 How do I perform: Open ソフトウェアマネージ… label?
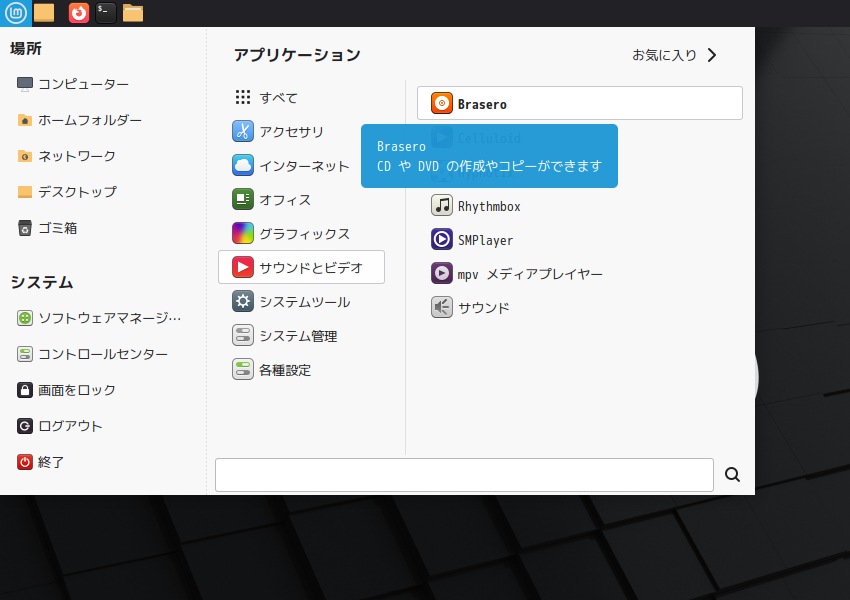[x=110, y=318]
